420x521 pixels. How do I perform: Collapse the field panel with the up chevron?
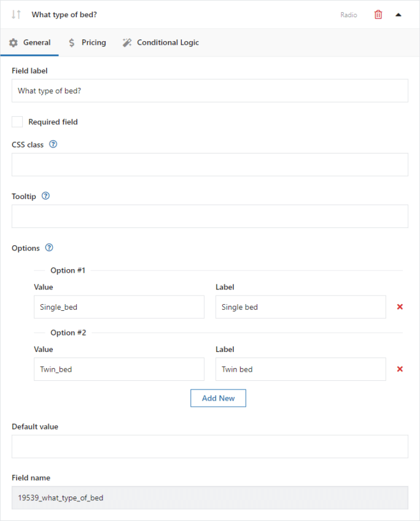click(399, 14)
